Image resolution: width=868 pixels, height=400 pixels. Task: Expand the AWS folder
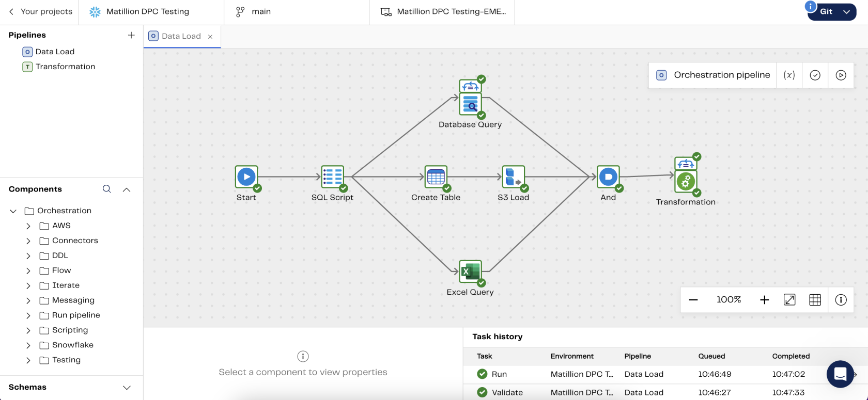coord(28,226)
